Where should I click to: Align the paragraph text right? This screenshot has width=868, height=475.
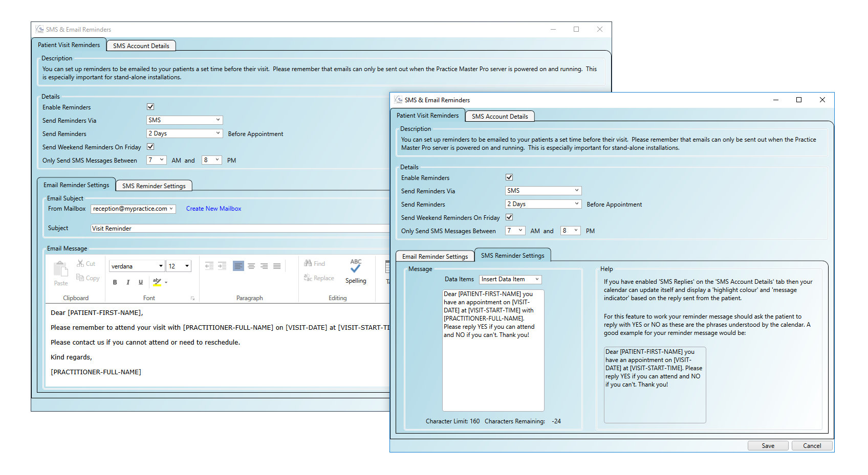pyautogui.click(x=264, y=266)
